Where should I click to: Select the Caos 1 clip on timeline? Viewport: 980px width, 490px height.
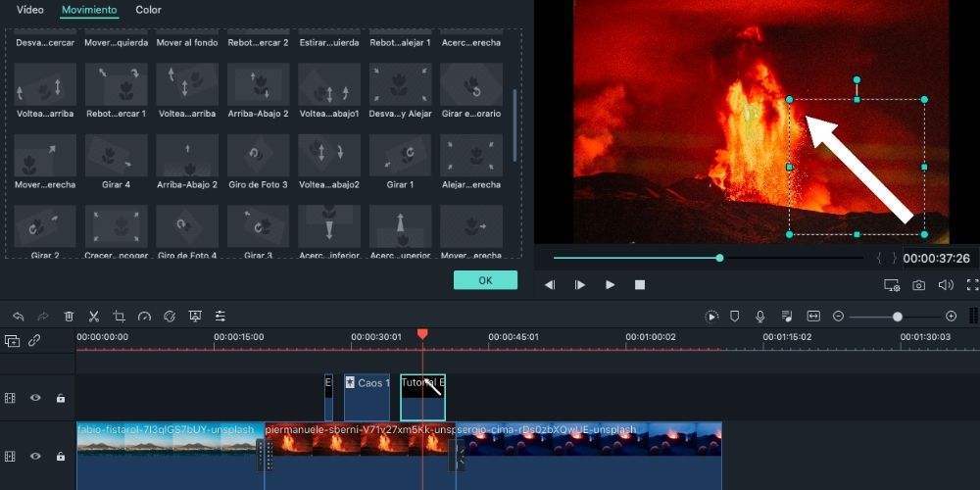(x=367, y=398)
